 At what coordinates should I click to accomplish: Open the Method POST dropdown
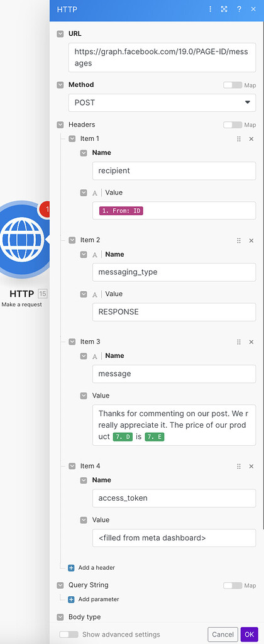tap(162, 103)
